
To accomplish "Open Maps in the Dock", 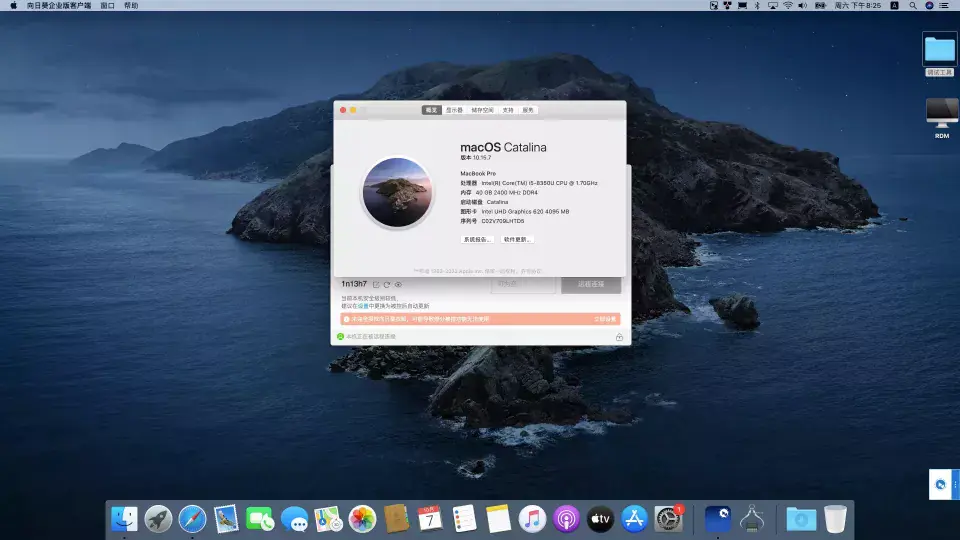I will pyautogui.click(x=328, y=519).
